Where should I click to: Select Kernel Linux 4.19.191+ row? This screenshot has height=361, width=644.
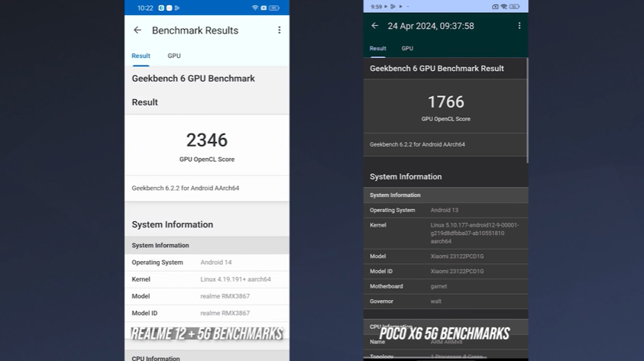pos(207,279)
